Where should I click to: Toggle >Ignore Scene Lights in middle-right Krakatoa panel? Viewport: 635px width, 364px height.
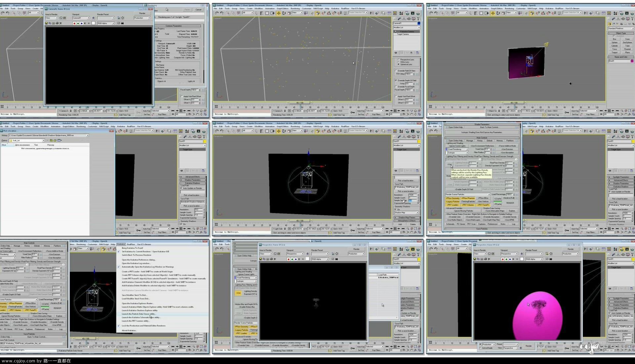[x=457, y=146]
